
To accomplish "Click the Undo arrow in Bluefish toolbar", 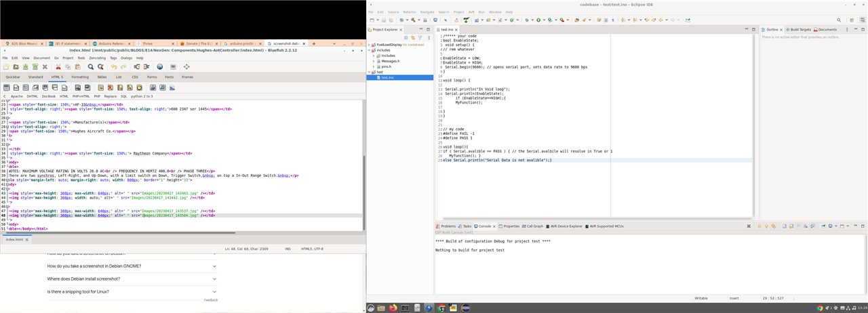I will click(x=114, y=67).
